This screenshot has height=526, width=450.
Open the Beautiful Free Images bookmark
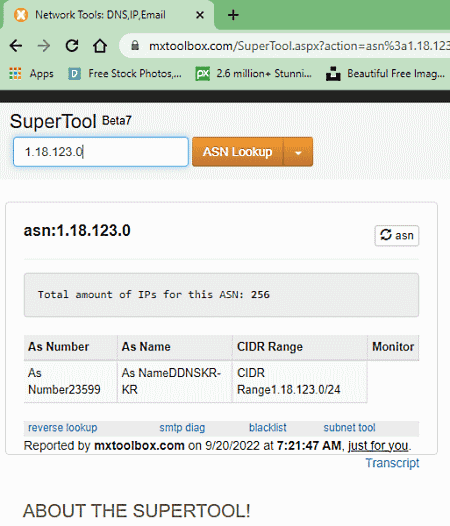[386, 73]
